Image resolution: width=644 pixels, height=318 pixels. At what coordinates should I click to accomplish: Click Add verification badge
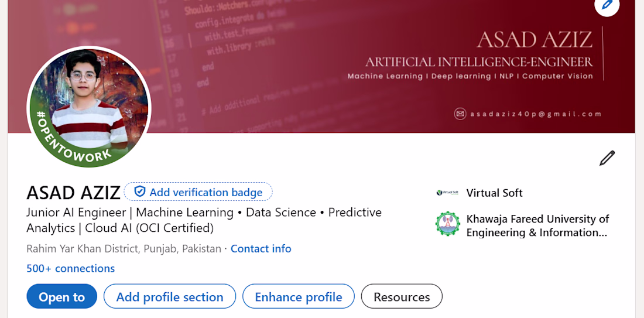(x=198, y=192)
